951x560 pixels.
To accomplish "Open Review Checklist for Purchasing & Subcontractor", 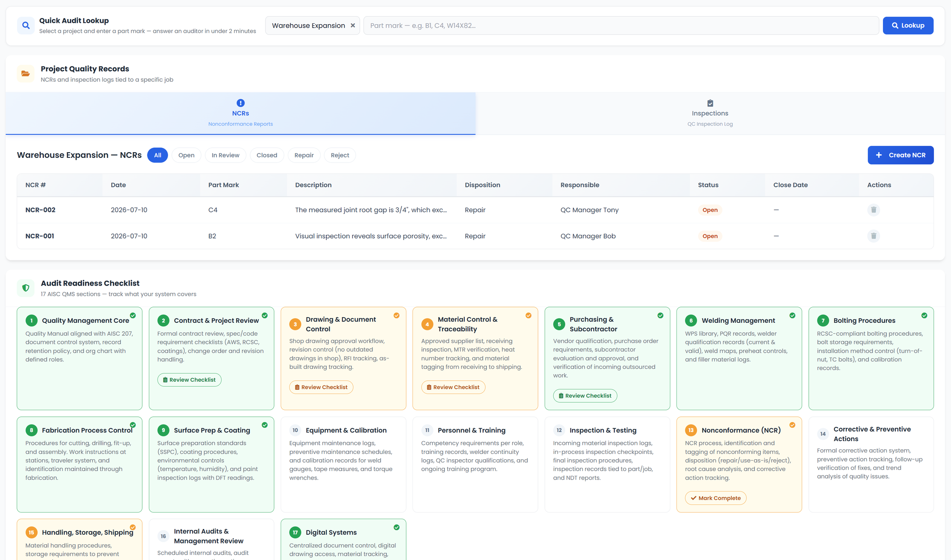I will point(585,396).
